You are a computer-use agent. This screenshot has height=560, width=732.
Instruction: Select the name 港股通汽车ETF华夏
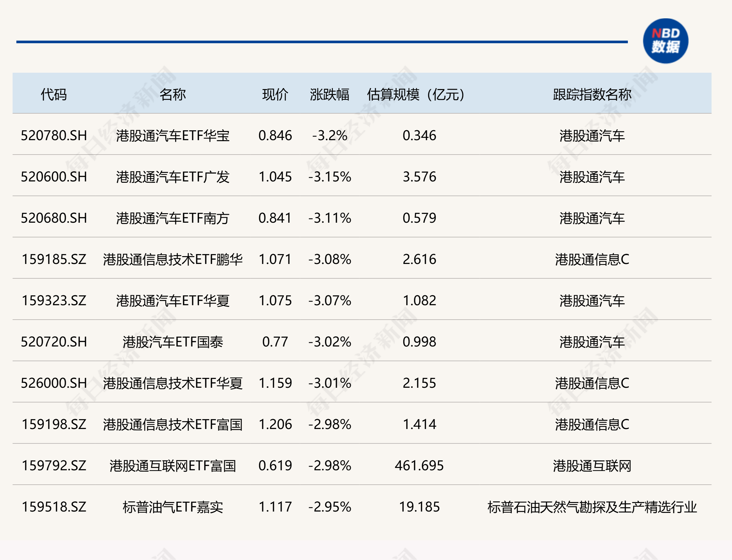pos(173,301)
